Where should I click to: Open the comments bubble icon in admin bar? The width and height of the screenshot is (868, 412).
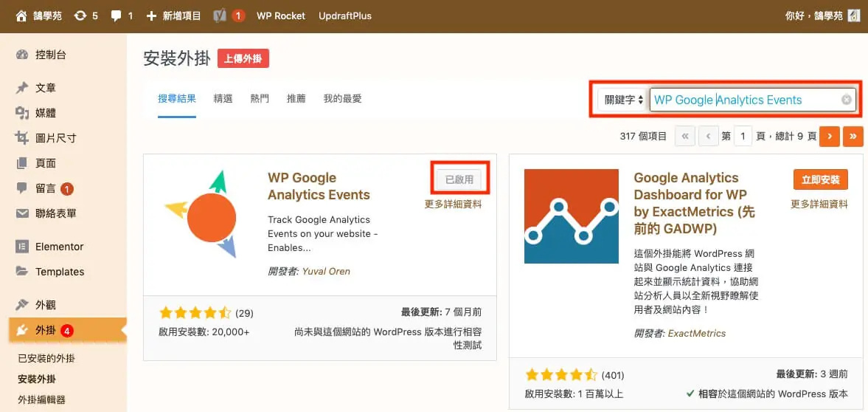[116, 16]
